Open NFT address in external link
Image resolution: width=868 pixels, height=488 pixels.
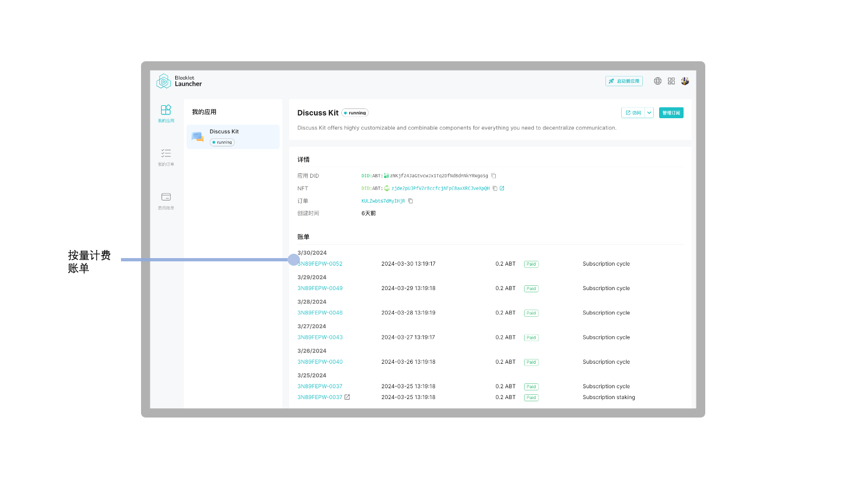[x=502, y=189]
